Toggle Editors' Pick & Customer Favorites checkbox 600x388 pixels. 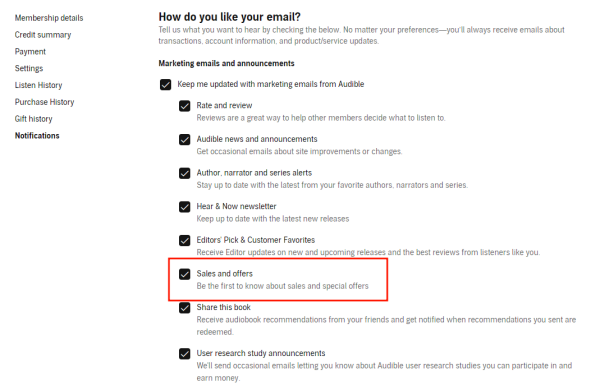pyautogui.click(x=184, y=241)
